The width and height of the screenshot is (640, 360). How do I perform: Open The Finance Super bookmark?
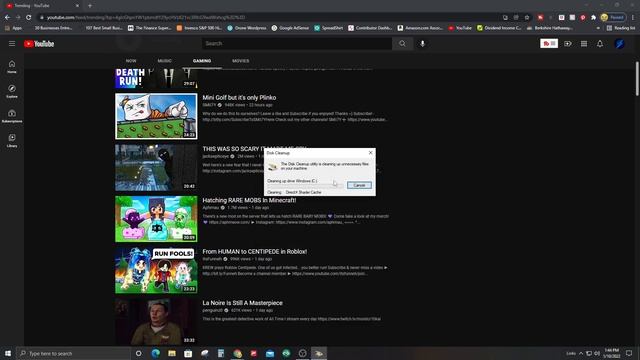coord(150,28)
